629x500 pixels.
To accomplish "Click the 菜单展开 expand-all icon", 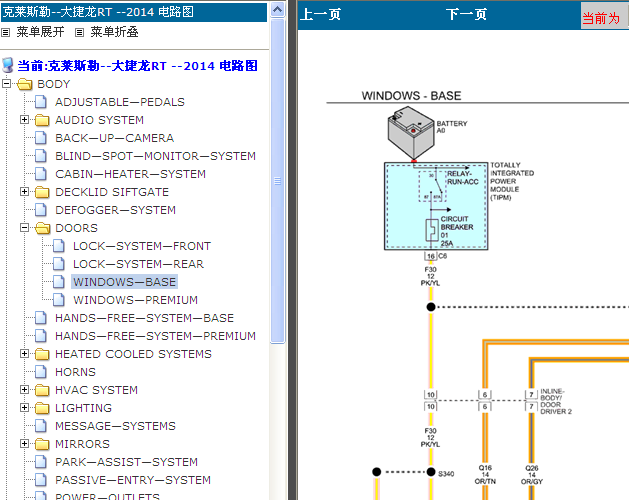I will click(x=5, y=33).
